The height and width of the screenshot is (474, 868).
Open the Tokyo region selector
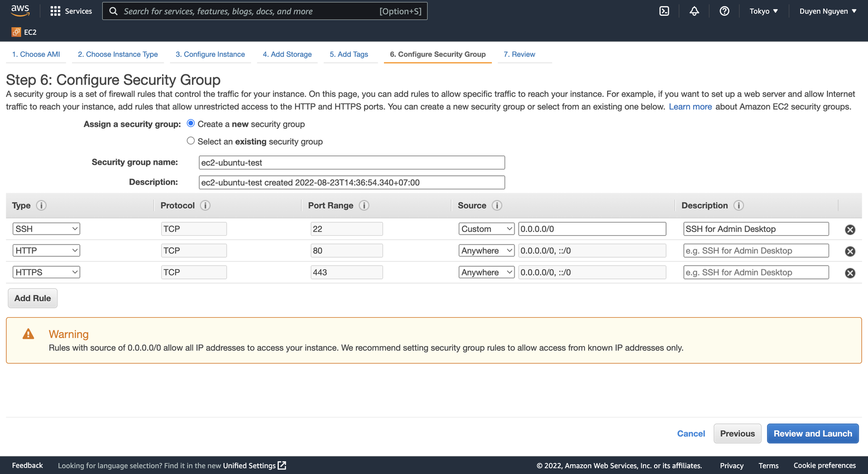pos(763,11)
